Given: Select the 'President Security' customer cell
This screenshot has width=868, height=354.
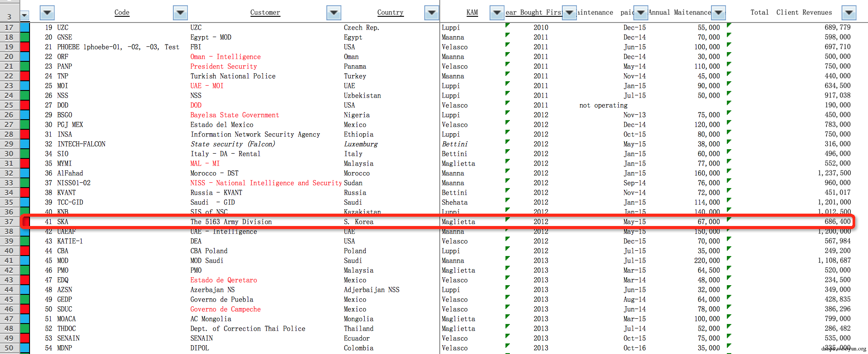Looking at the screenshot, I should coord(224,66).
